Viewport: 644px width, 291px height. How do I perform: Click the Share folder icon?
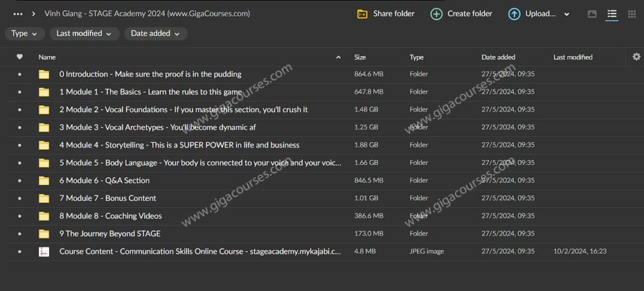[x=362, y=14]
